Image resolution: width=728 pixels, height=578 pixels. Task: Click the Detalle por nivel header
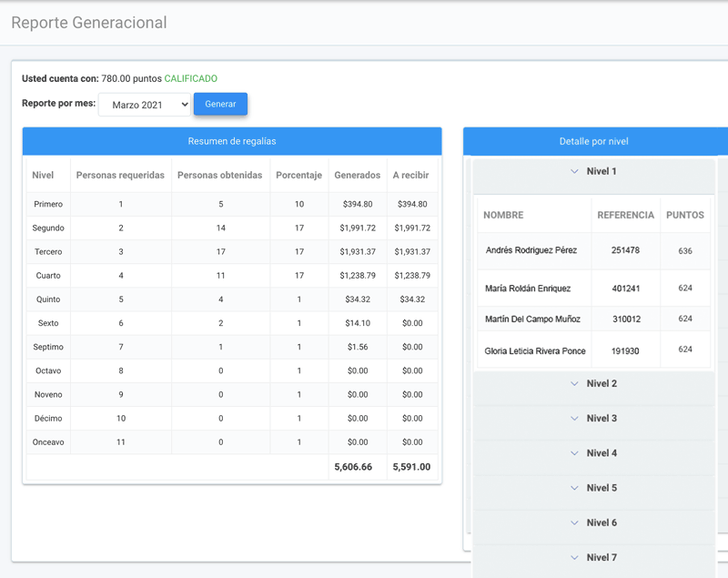[x=593, y=141]
